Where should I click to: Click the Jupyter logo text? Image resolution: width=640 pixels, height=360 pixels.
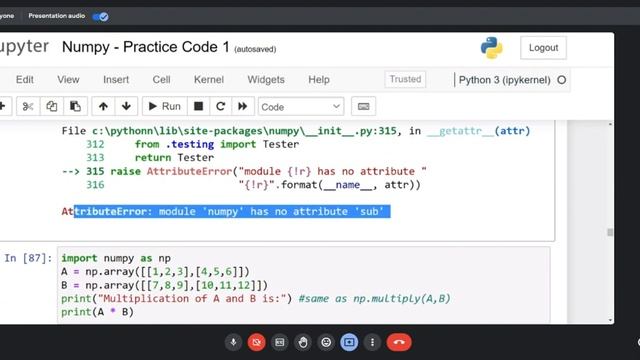24,47
